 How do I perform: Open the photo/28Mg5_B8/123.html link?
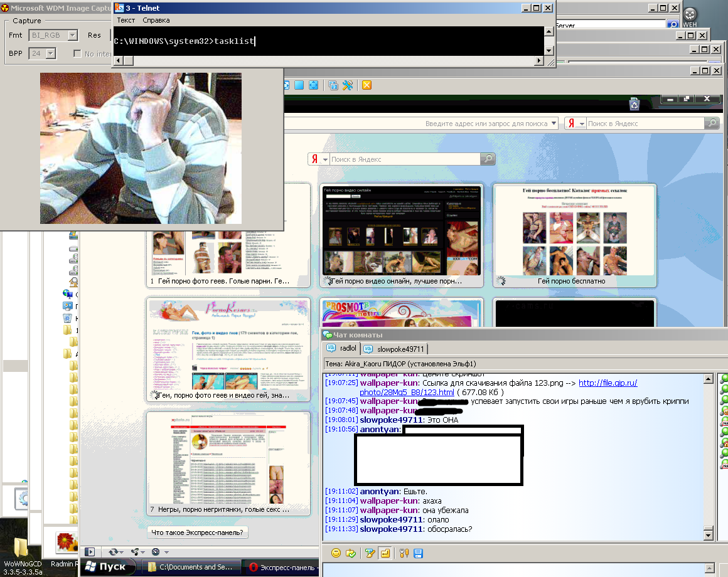pos(407,392)
